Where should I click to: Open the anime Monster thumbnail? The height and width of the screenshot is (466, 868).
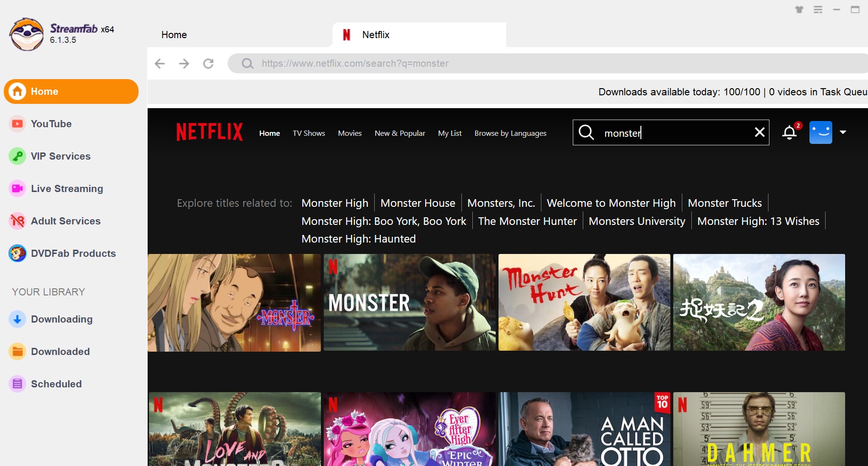(234, 303)
